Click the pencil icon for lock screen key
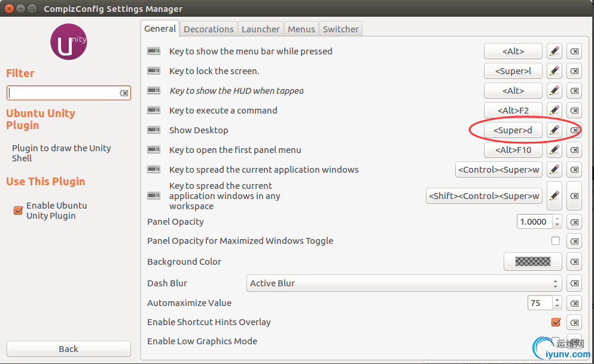594x364 pixels. coord(555,71)
